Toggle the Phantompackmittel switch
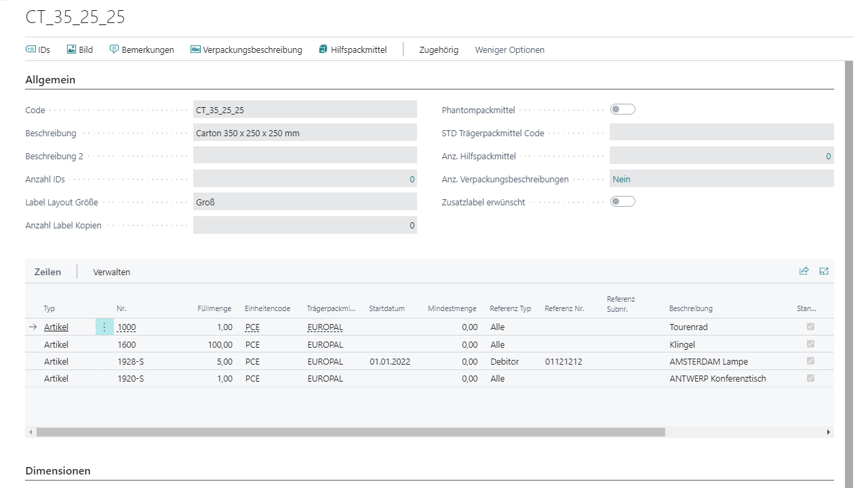 click(x=623, y=110)
